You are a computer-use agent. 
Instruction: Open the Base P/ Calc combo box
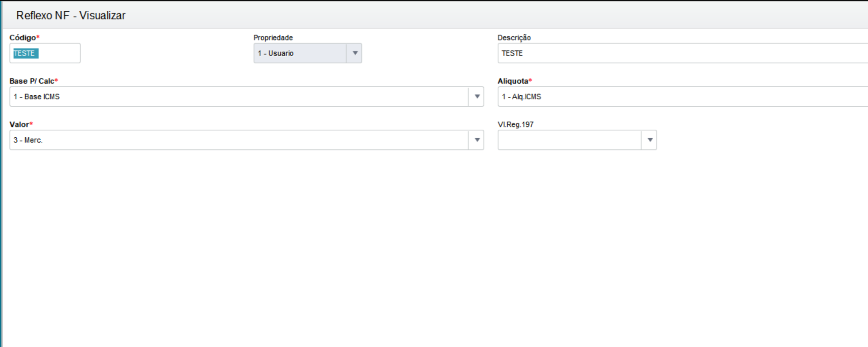tap(246, 97)
